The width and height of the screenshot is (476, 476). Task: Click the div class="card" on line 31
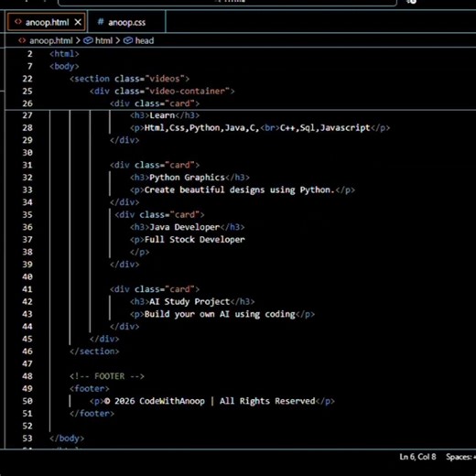click(x=155, y=165)
